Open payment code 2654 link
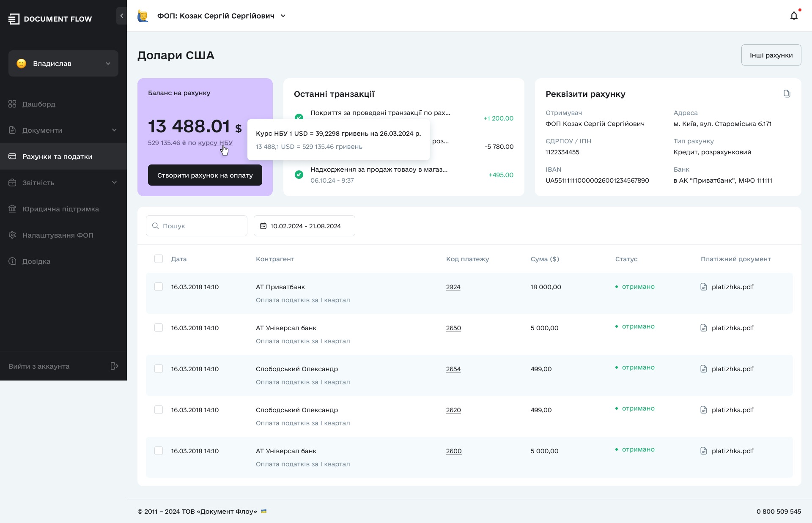Image resolution: width=812 pixels, height=523 pixels. point(453,369)
